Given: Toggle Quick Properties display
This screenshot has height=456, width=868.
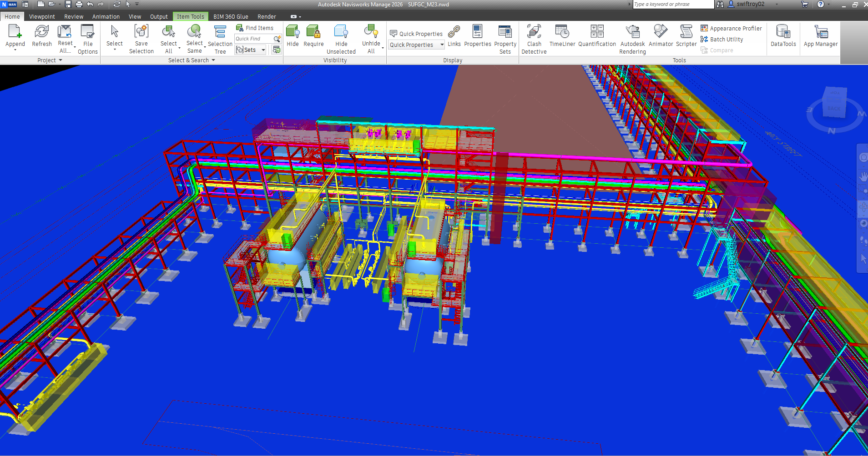Looking at the screenshot, I should 416,34.
